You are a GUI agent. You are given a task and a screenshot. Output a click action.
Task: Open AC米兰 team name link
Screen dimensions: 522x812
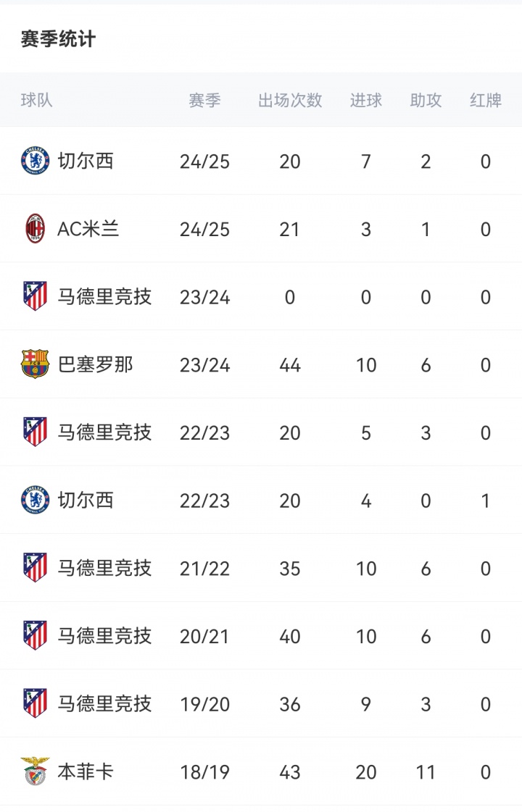pos(88,229)
